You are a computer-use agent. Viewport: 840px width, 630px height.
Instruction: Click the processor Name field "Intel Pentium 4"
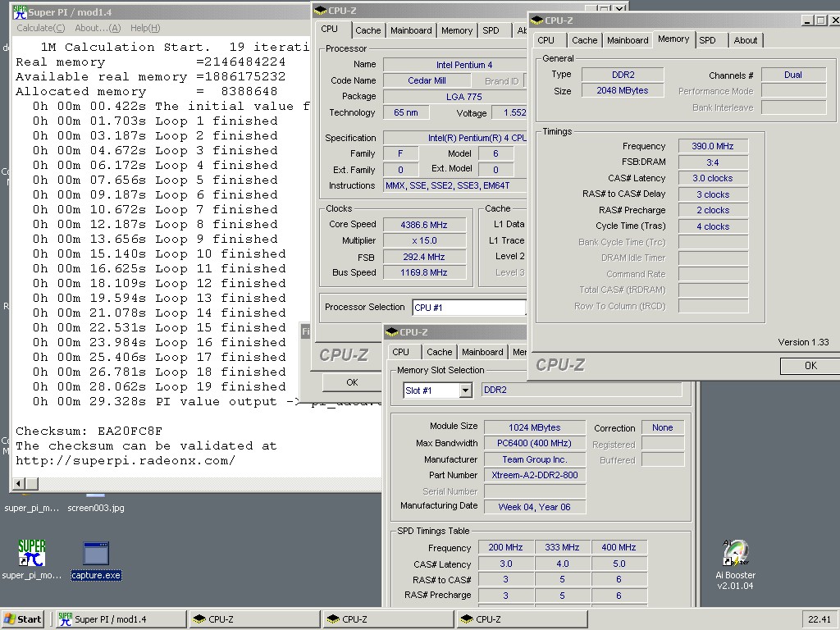(x=455, y=65)
